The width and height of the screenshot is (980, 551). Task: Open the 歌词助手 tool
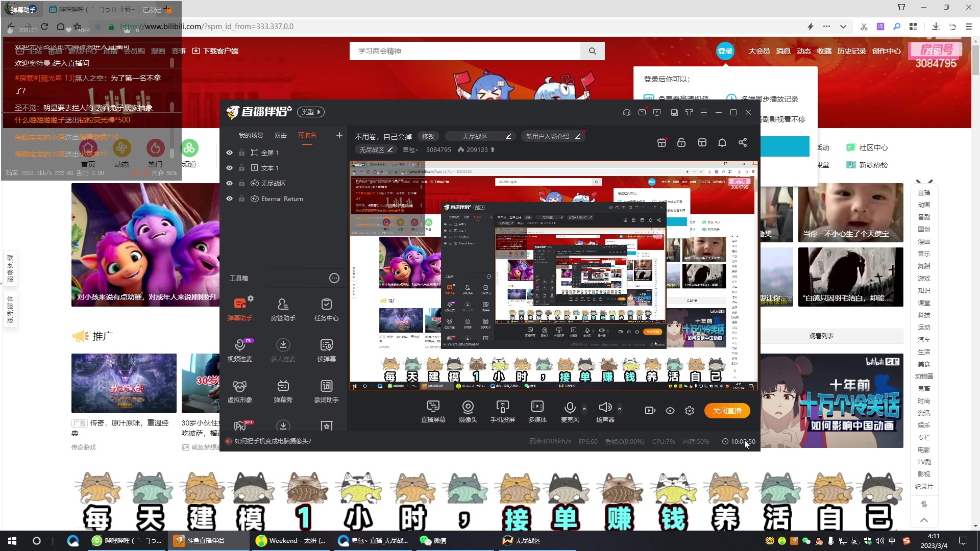pyautogui.click(x=327, y=391)
